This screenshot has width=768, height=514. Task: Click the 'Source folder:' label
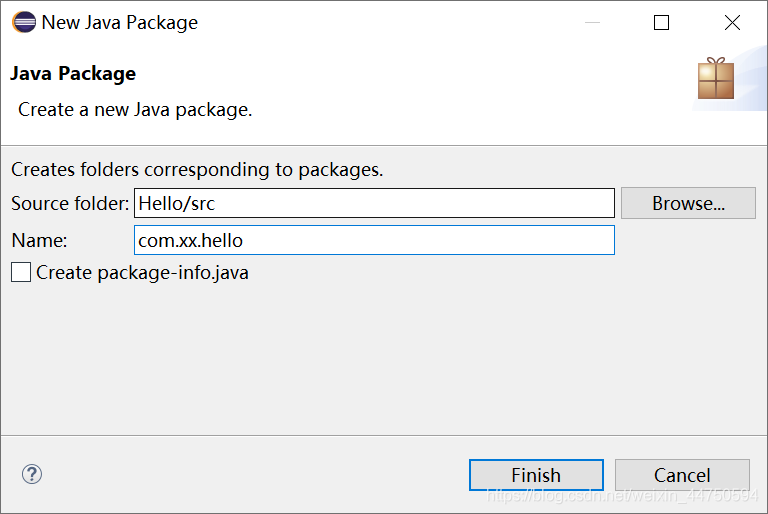[70, 203]
